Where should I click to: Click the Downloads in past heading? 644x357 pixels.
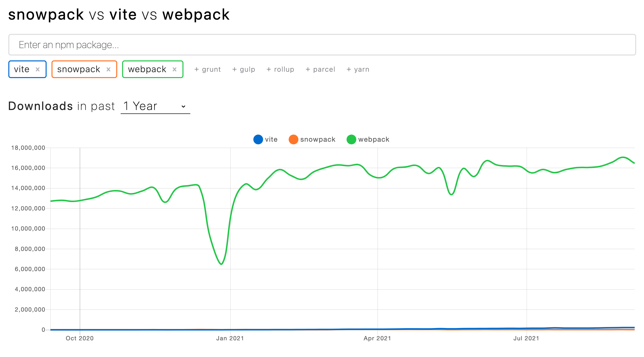pyautogui.click(x=62, y=106)
